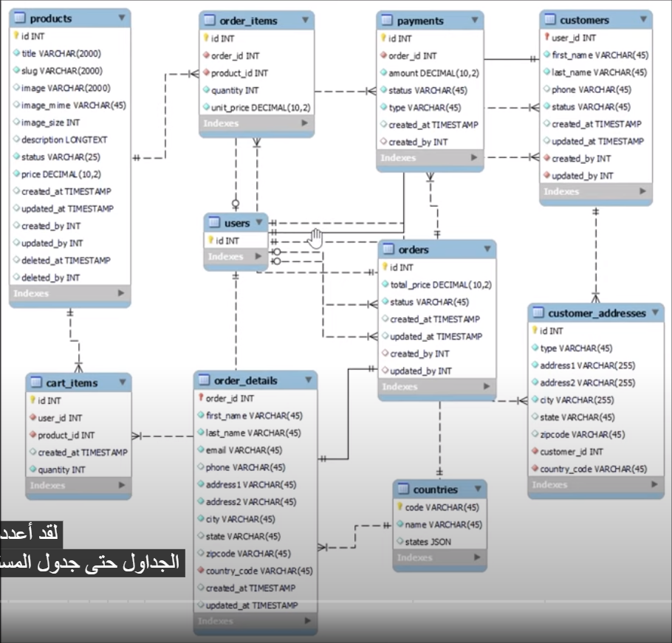672x643 pixels.
Task: Click the table icon in the customer_addresses header
Action: 538,313
